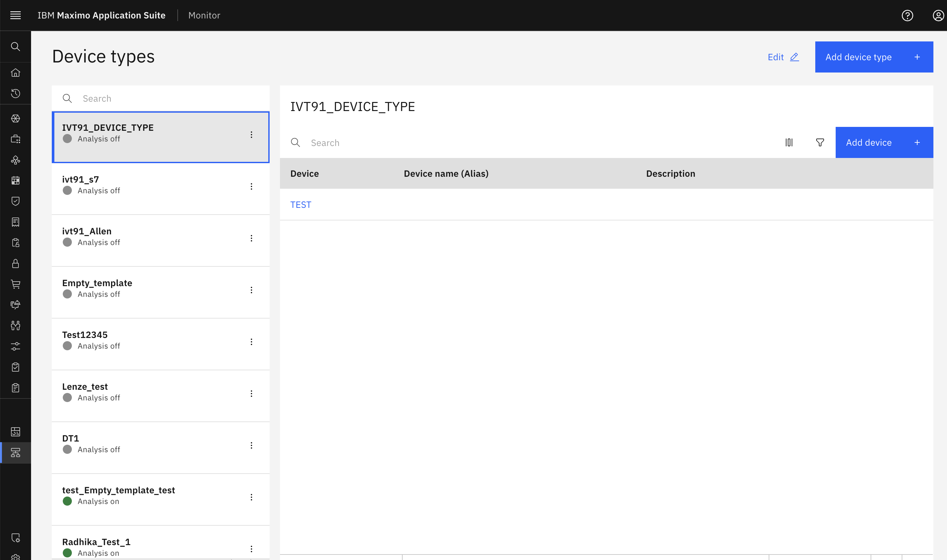
Task: Open the TEST device link
Action: 301,205
